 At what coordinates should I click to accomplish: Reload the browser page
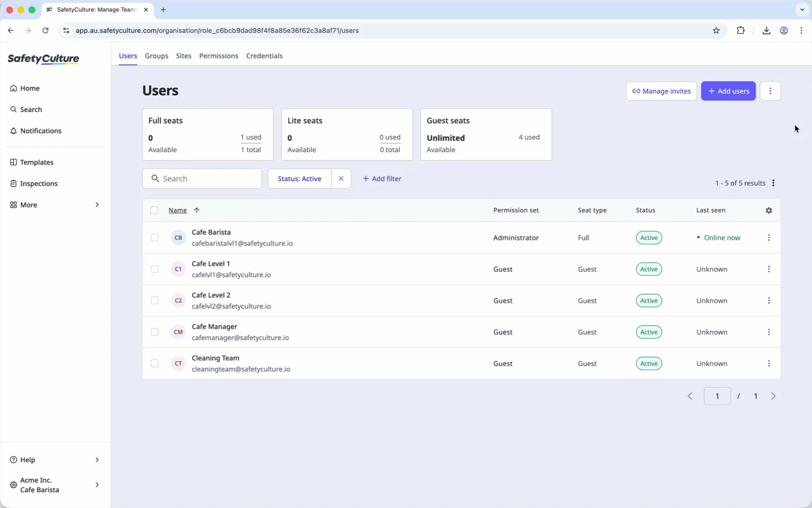45,30
